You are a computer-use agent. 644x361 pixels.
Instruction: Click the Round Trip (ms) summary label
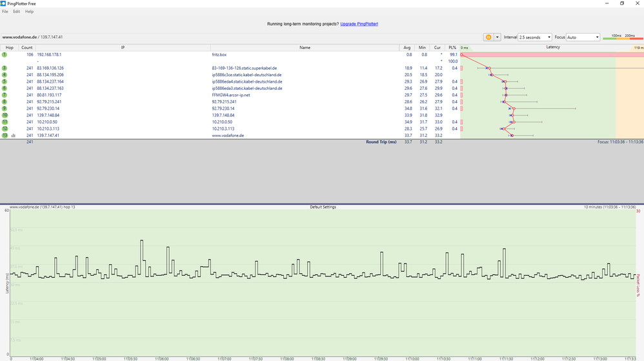coord(381,142)
